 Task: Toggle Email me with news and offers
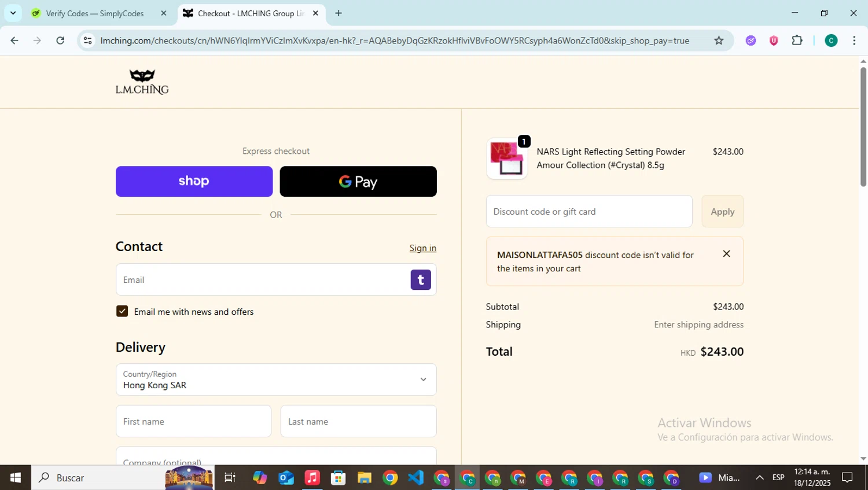click(x=122, y=311)
